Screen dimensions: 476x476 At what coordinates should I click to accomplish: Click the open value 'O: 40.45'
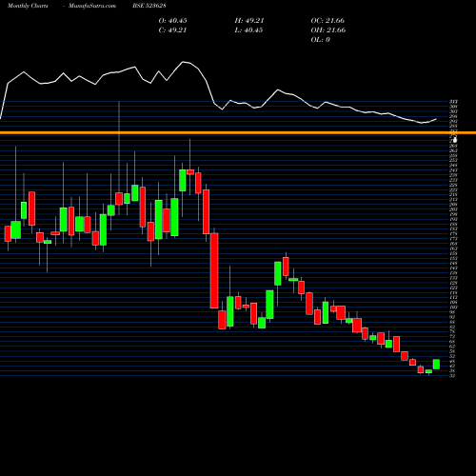(x=172, y=21)
